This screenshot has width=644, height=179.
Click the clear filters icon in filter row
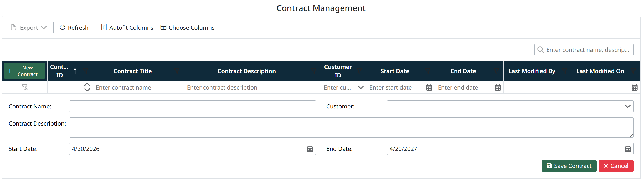pos(25,87)
